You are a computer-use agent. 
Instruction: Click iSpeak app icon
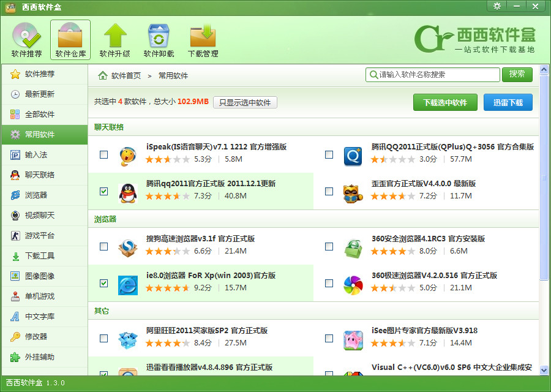click(127, 156)
